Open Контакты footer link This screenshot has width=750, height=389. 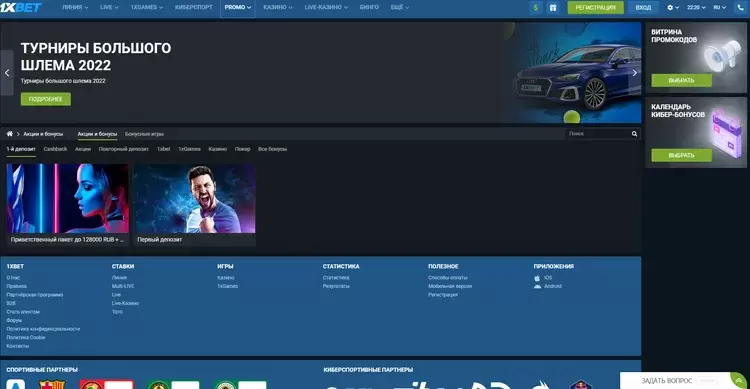(x=18, y=346)
